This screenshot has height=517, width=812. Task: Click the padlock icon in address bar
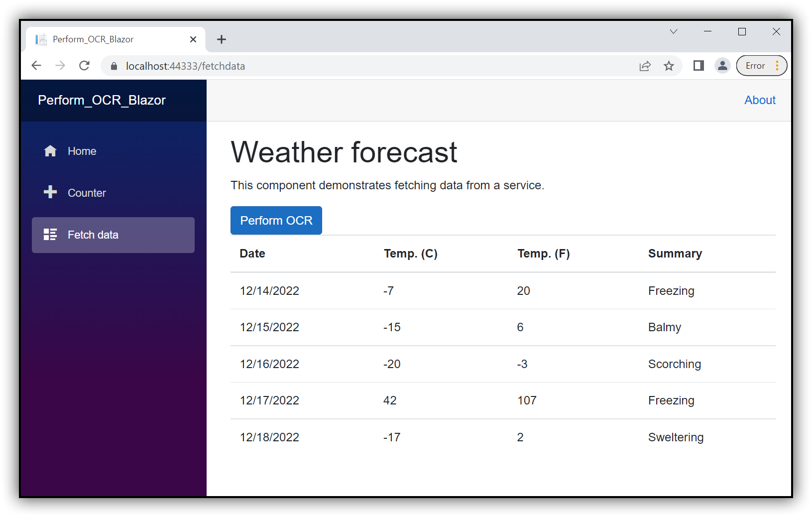pyautogui.click(x=114, y=65)
